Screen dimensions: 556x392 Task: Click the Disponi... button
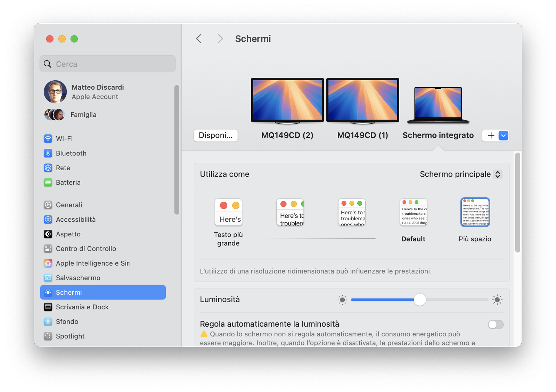215,136
